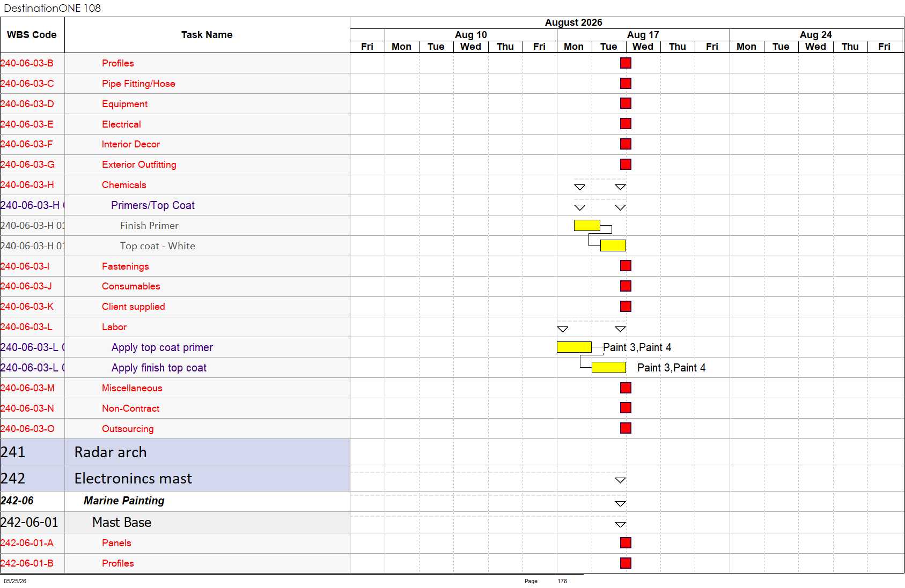Click the Labor summary start triangle marker
This screenshot has height=588, width=905.
click(x=563, y=329)
